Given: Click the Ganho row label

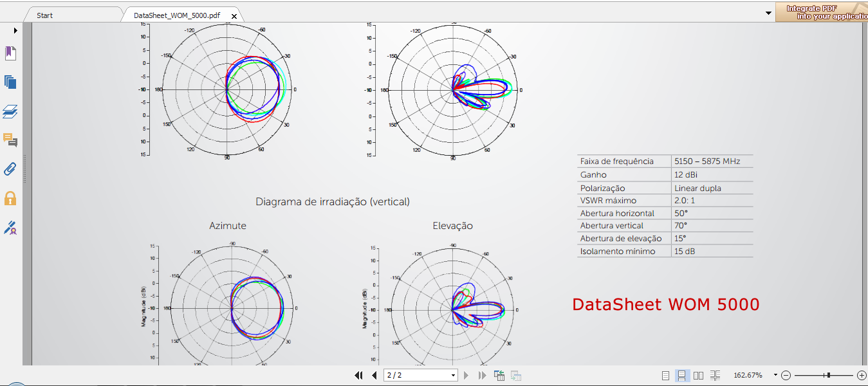Looking at the screenshot, I should pyautogui.click(x=593, y=175).
